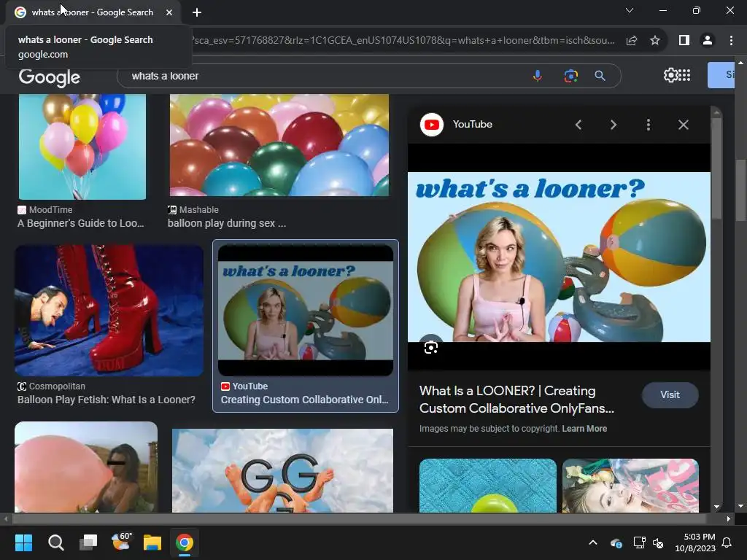Search inside image with the Lens icon

[x=431, y=348]
